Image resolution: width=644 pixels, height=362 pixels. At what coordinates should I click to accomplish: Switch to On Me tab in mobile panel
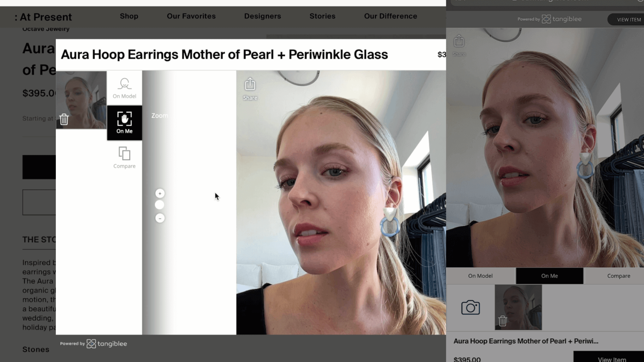point(549,276)
